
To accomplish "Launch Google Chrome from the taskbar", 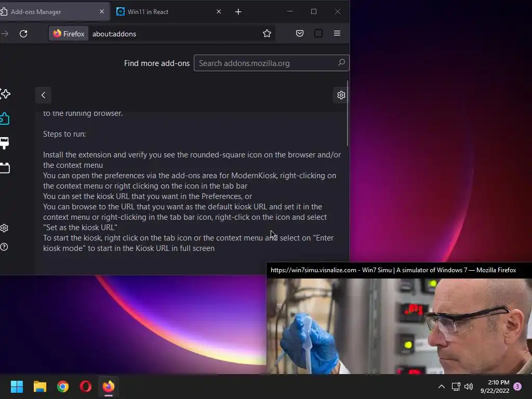I will click(x=63, y=387).
